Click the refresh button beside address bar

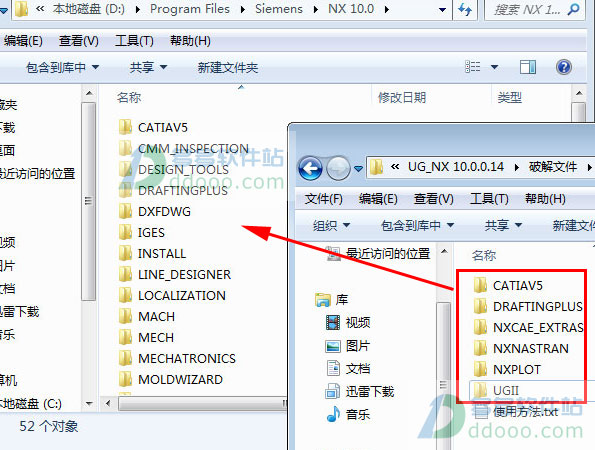[465, 9]
